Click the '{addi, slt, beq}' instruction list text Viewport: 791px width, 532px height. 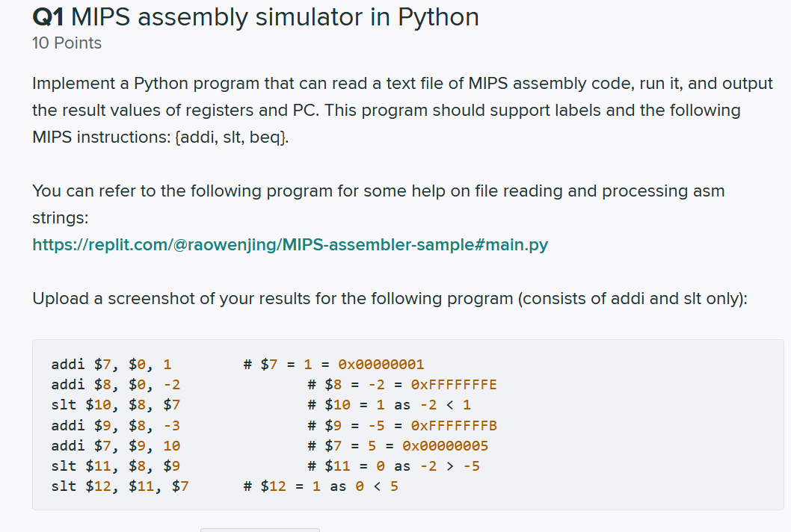pyautogui.click(x=232, y=137)
